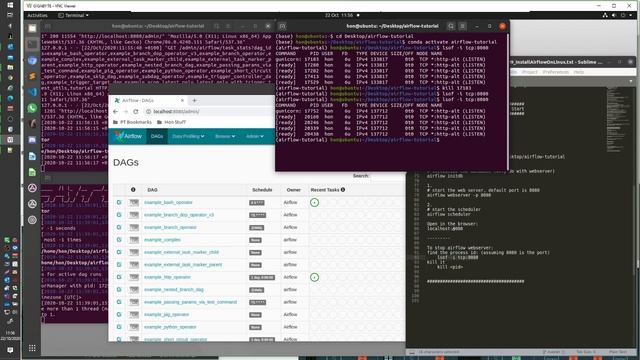This screenshot has width=640, height=360.
Task: Open WhatsApp from the Ubuntu dock
Action: (x=32, y=108)
